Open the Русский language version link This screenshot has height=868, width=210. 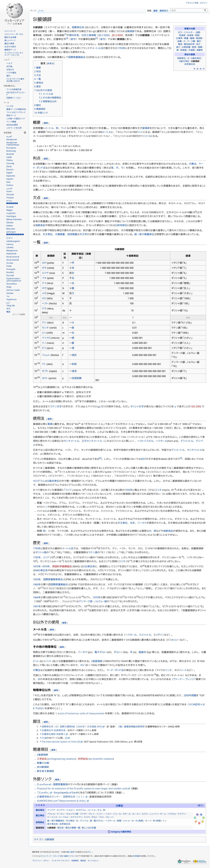(10, 275)
